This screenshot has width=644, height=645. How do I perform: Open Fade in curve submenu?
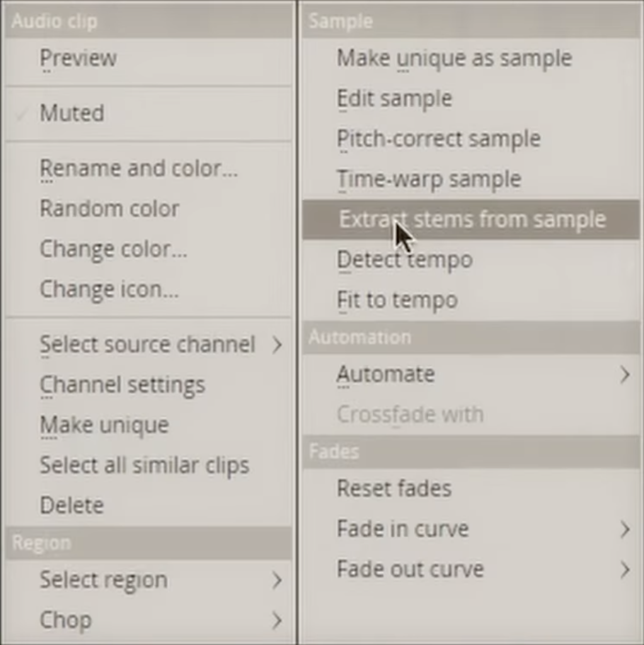click(624, 530)
